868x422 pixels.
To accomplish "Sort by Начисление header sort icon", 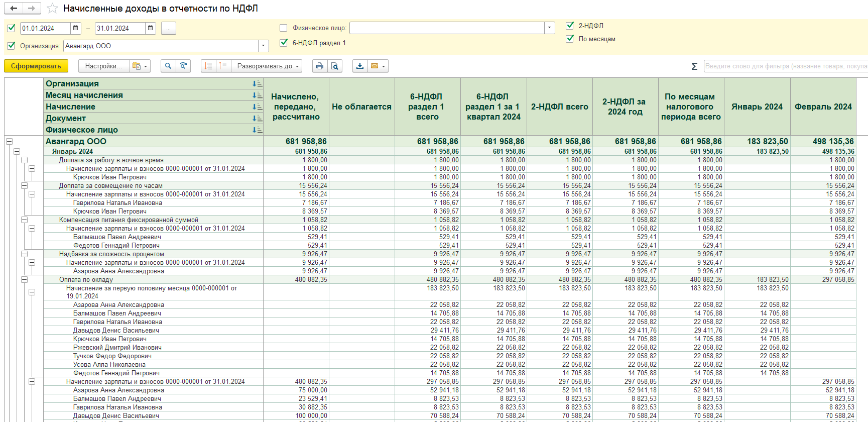I will pos(257,107).
